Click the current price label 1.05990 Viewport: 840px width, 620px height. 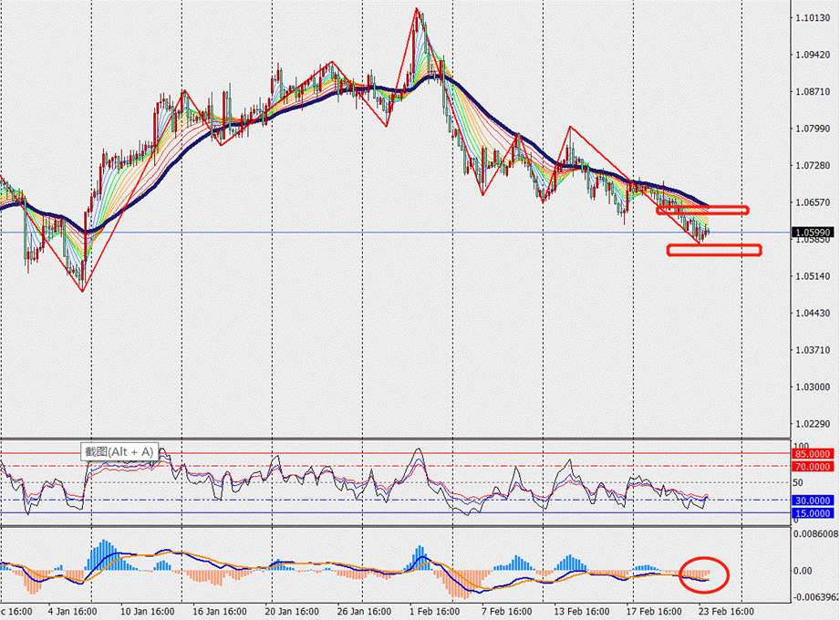[x=812, y=232]
